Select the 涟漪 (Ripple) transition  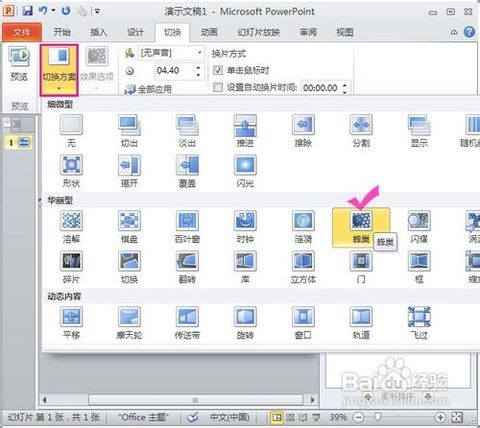[303, 227]
